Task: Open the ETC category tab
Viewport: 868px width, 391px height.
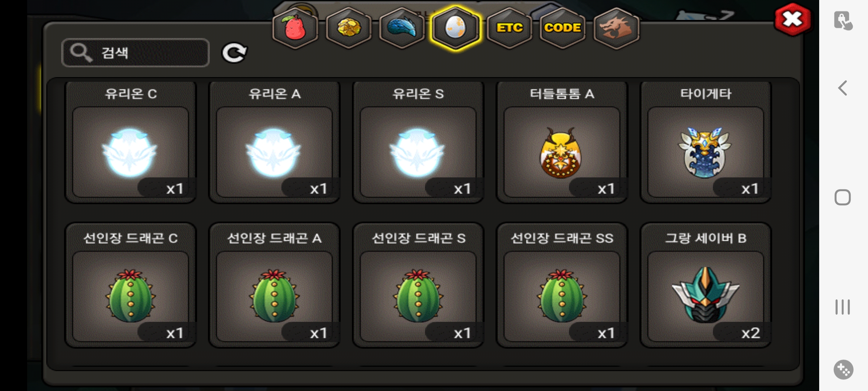Action: click(x=509, y=28)
